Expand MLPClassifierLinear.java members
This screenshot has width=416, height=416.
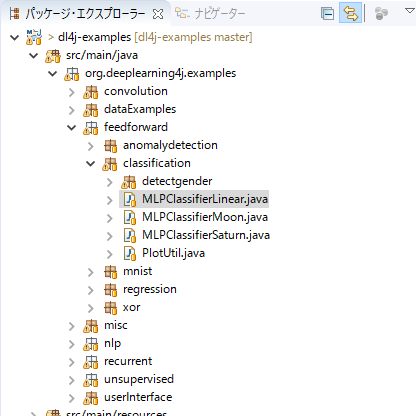(110, 200)
